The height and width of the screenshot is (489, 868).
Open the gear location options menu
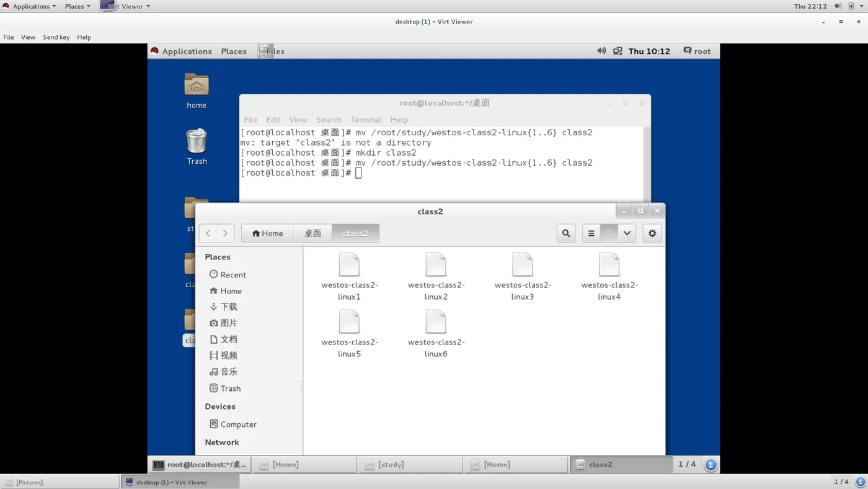coord(652,233)
